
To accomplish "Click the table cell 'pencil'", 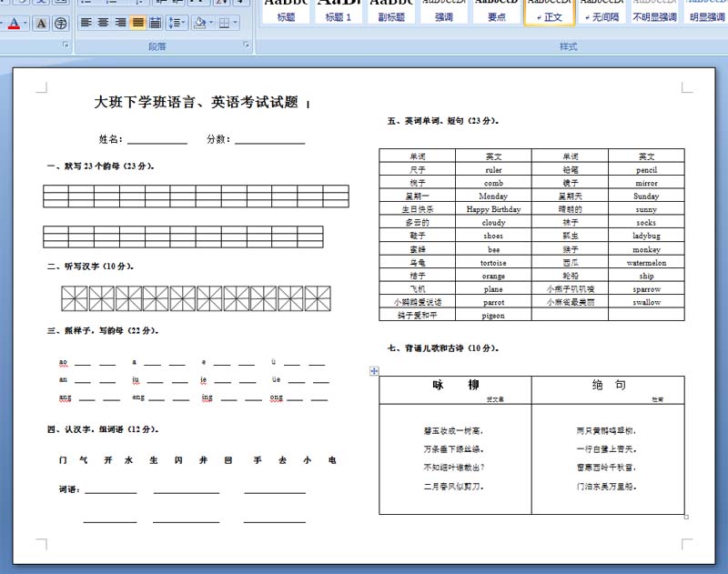I will pyautogui.click(x=646, y=170).
